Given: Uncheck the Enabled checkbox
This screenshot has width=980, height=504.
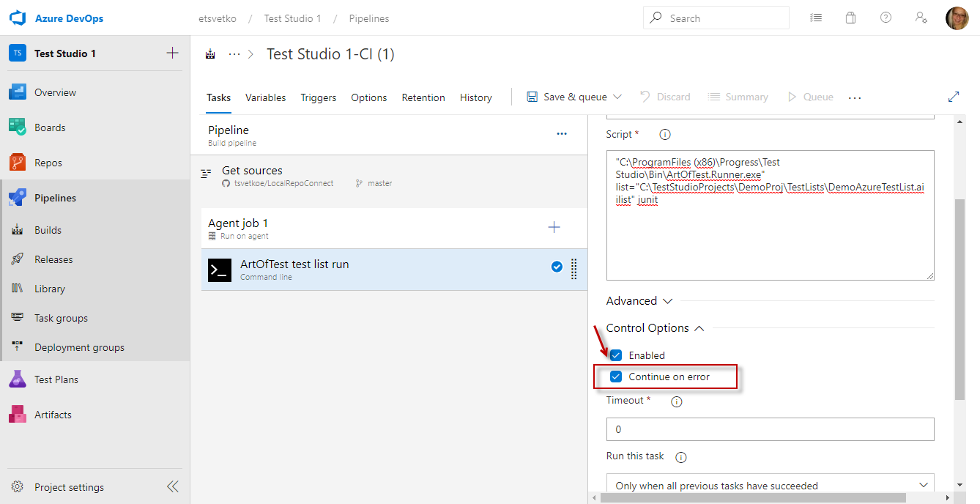Looking at the screenshot, I should [616, 355].
